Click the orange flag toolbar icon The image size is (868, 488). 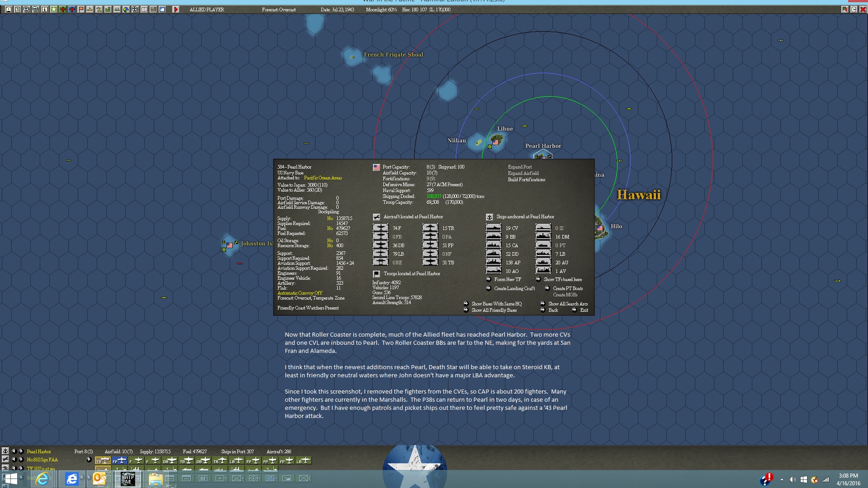81,9
